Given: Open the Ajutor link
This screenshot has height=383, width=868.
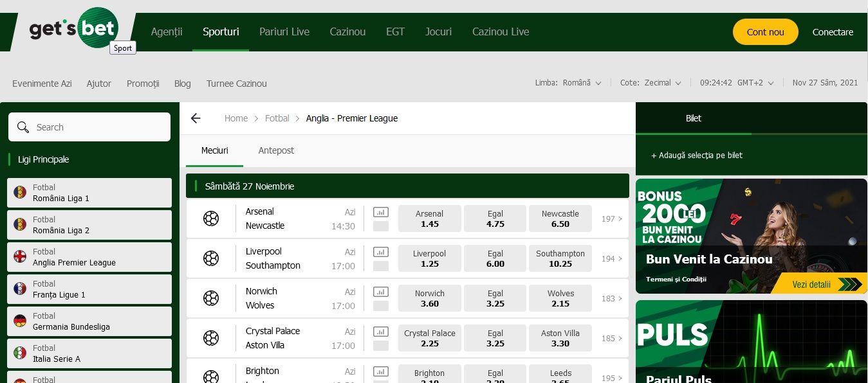Looking at the screenshot, I should (x=99, y=84).
